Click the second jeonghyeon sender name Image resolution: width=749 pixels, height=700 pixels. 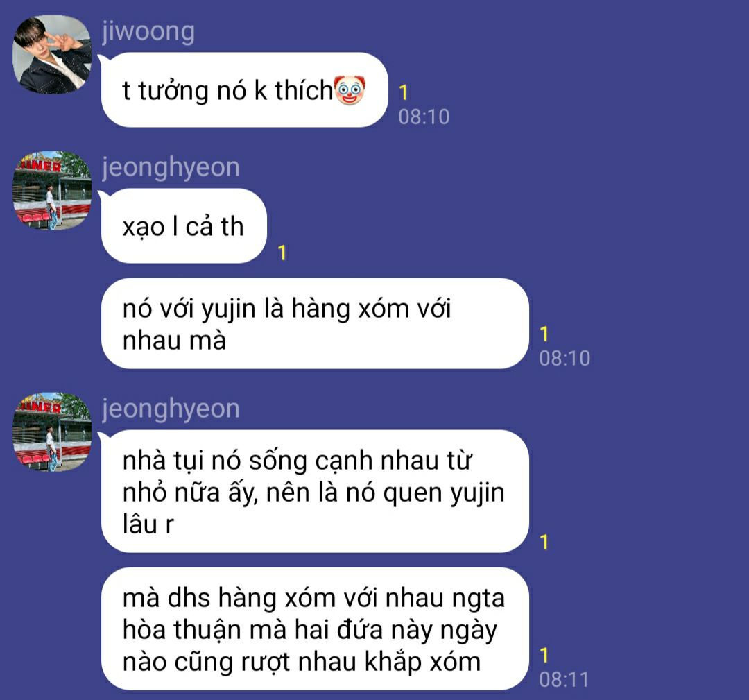[171, 409]
